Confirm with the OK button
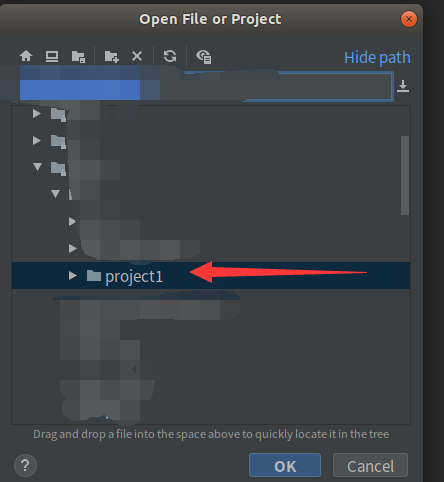The height and width of the screenshot is (482, 444). (285, 465)
